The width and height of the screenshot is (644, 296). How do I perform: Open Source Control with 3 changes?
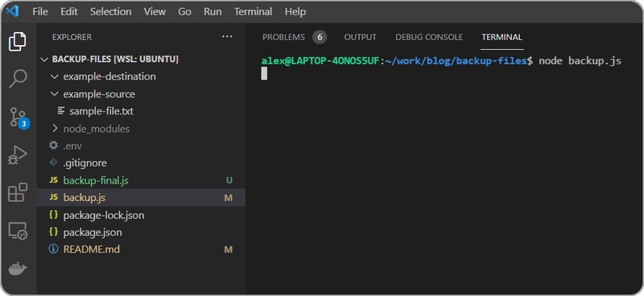coord(19,117)
